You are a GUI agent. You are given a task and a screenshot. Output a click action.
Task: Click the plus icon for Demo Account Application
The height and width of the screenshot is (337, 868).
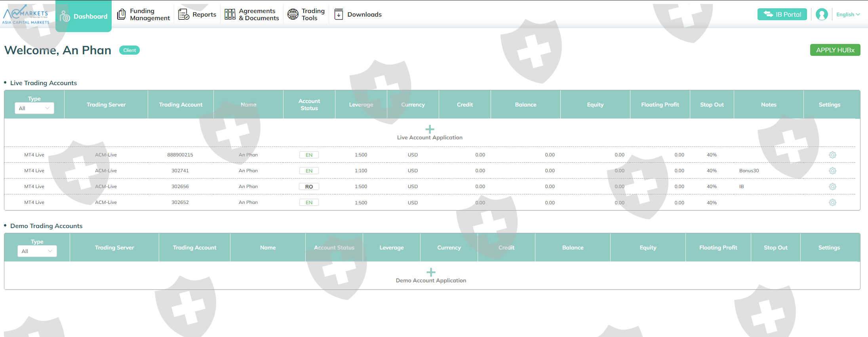431,272
